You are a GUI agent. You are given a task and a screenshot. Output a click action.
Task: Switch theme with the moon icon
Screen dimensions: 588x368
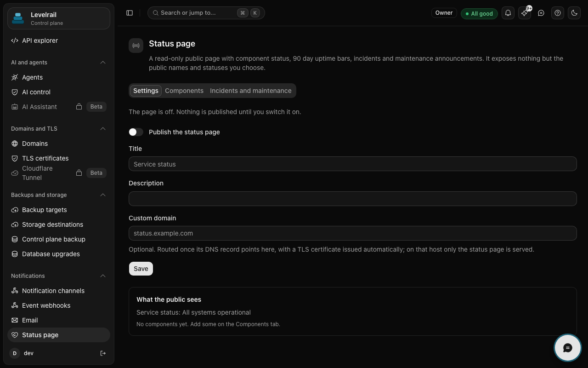(x=574, y=13)
